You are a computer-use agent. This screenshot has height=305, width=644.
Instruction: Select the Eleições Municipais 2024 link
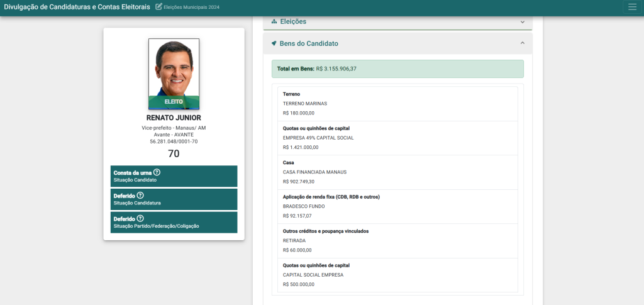(192, 8)
